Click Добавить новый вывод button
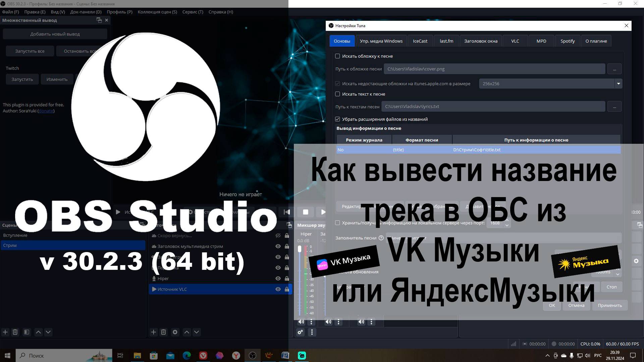 55,34
